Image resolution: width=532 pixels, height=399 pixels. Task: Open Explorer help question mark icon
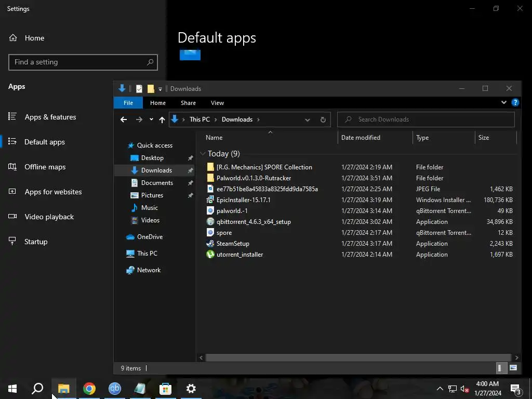[x=515, y=102]
